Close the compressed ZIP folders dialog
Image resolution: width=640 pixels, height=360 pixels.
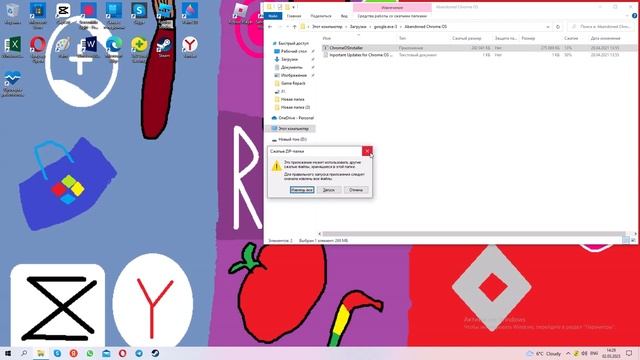pos(367,151)
